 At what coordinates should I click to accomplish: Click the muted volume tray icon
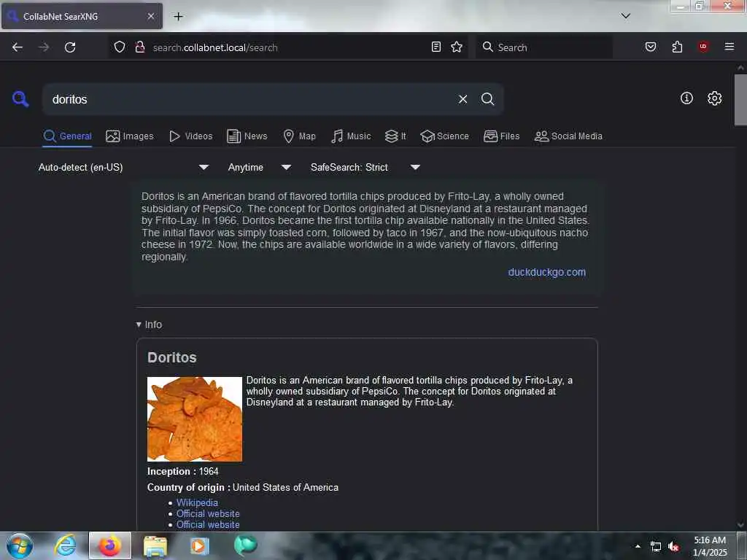673,547
